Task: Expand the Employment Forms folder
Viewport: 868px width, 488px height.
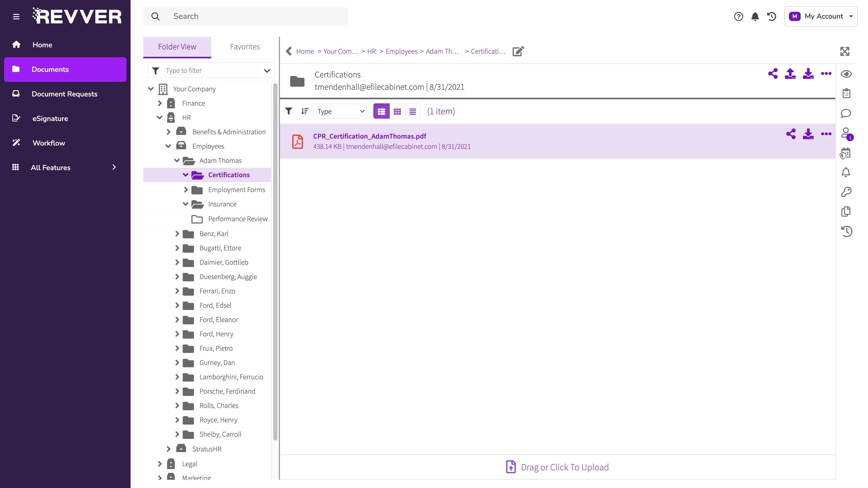Action: pyautogui.click(x=186, y=190)
